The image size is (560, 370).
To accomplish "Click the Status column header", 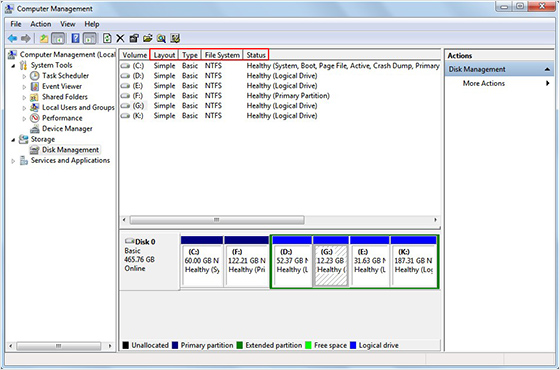I will click(x=256, y=55).
